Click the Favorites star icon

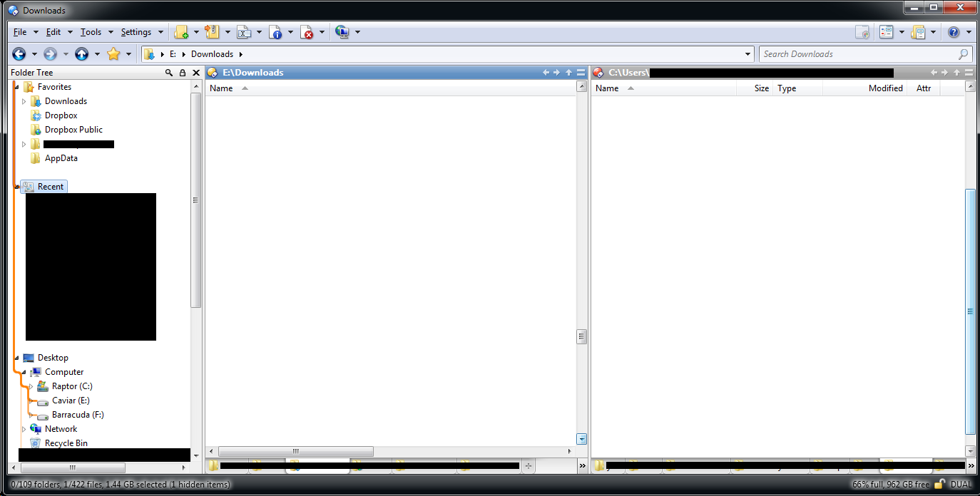[113, 54]
